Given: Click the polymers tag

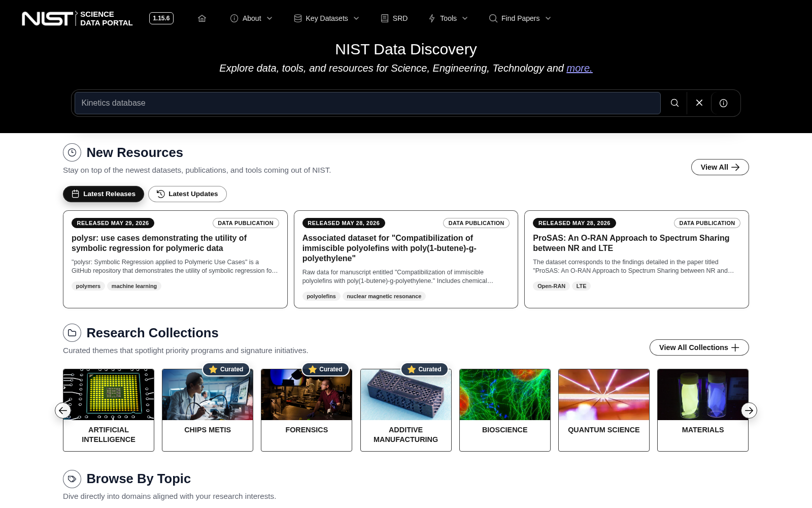Looking at the screenshot, I should [x=88, y=286].
